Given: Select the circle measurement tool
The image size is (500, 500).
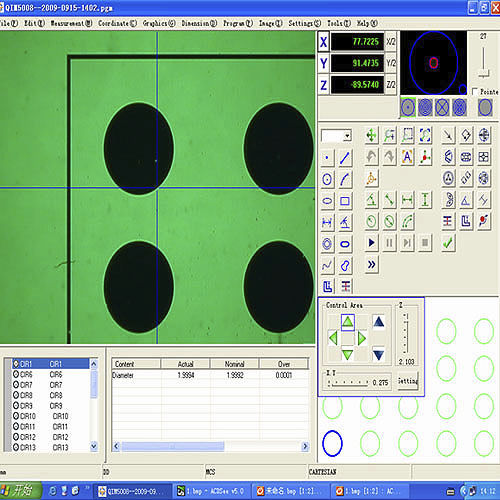Looking at the screenshot, I should (x=327, y=179).
